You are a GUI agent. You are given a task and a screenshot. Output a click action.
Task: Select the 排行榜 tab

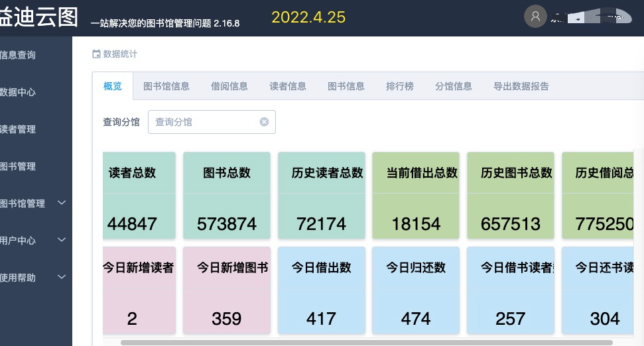[x=400, y=86]
